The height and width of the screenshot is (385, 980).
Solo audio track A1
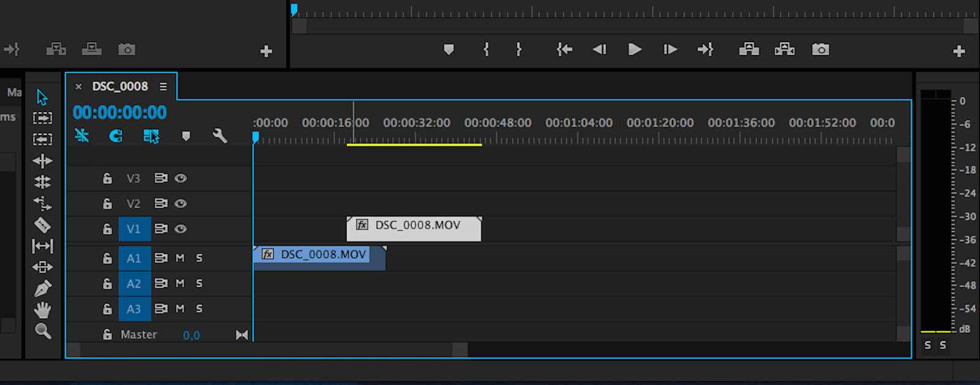pyautogui.click(x=199, y=258)
